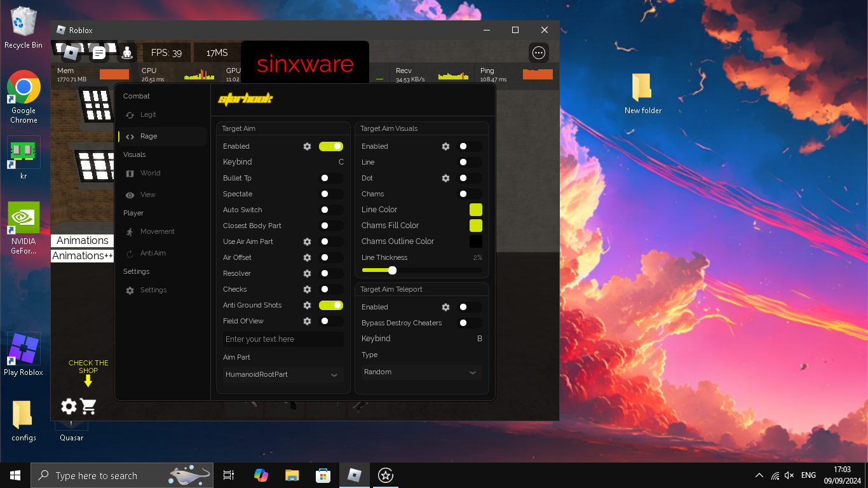Expand the HumanoidRootPart Aim Part dropdown
868x488 pixels.
coord(283,374)
